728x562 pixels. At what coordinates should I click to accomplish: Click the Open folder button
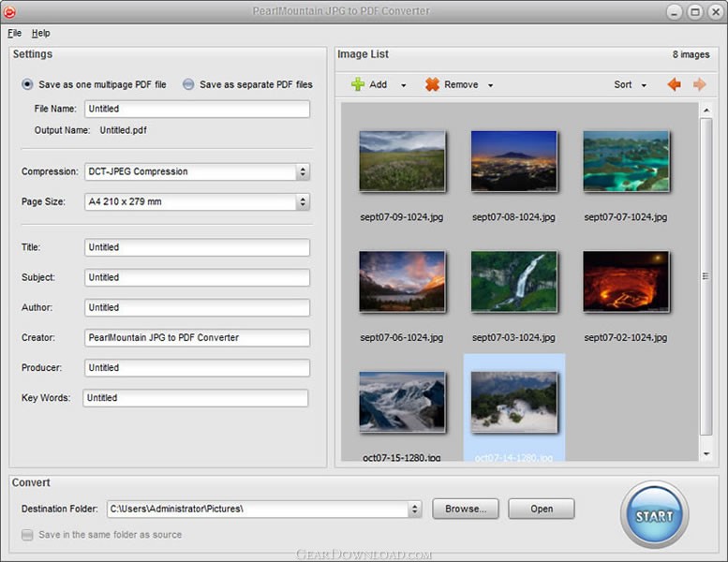[x=542, y=509]
